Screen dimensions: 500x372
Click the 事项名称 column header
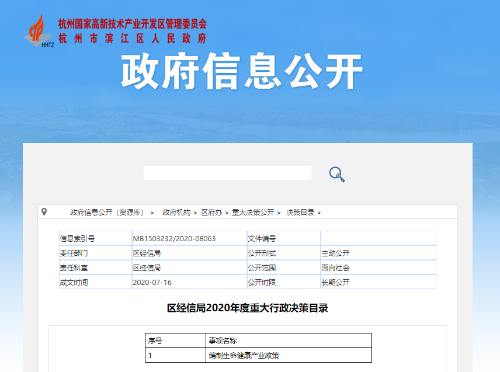(x=288, y=341)
